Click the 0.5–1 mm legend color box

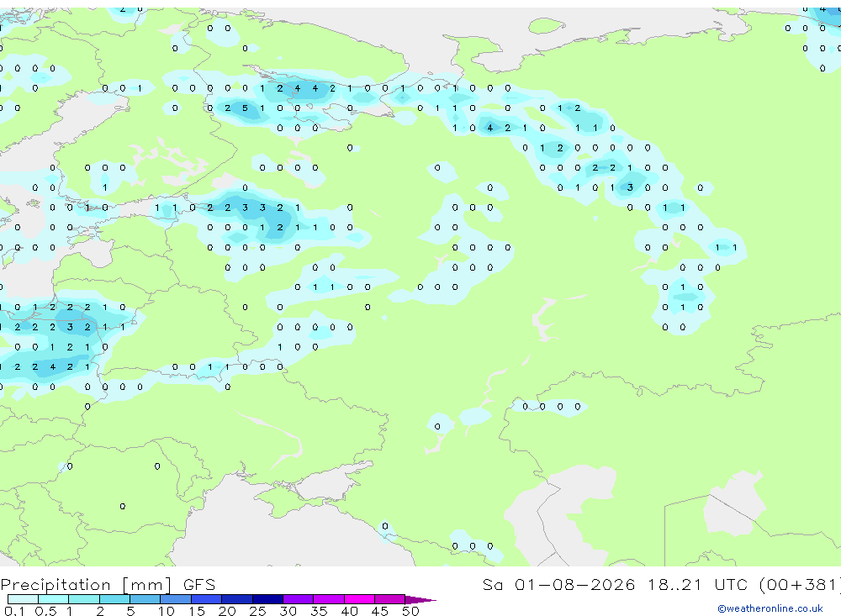tap(54, 599)
